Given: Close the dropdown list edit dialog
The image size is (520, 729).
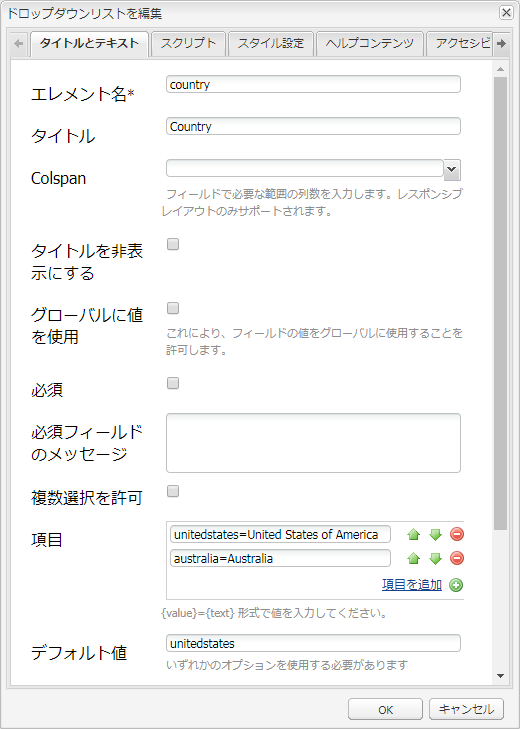Looking at the screenshot, I should pyautogui.click(x=506, y=13).
